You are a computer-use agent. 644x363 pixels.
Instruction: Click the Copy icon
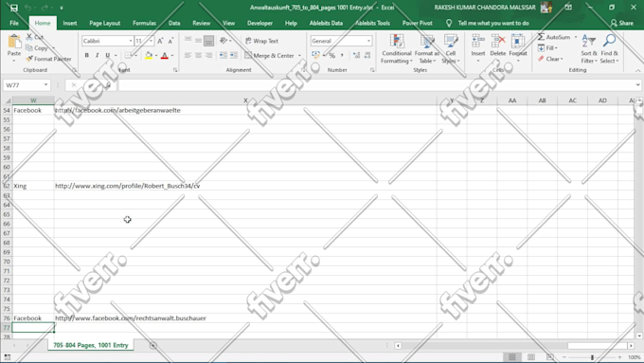click(29, 48)
